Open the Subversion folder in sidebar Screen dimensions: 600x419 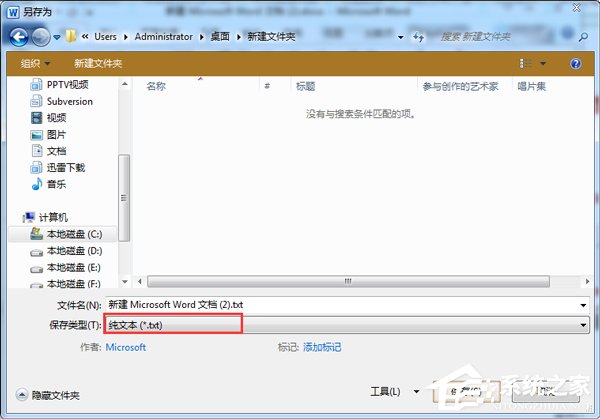tap(69, 101)
